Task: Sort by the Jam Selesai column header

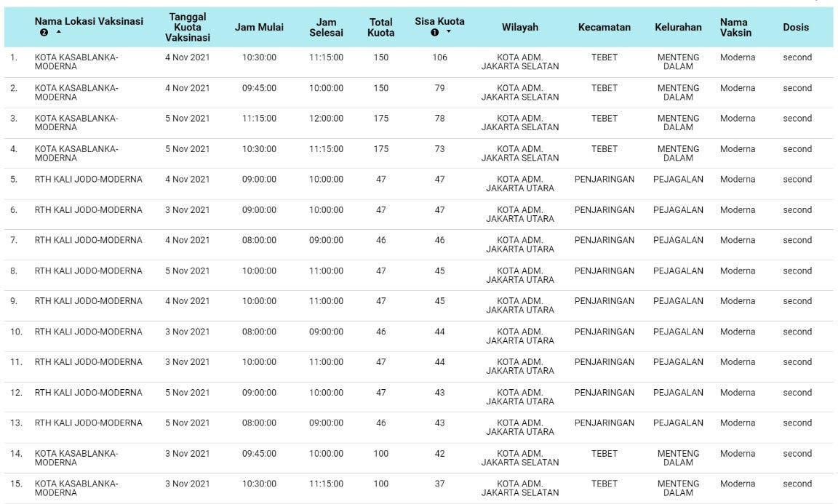Action: 326,27
